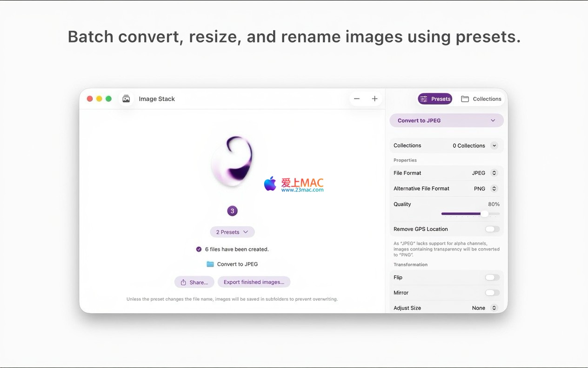The height and width of the screenshot is (368, 588).
Task: Click the Quality slider handle
Action: (x=484, y=214)
